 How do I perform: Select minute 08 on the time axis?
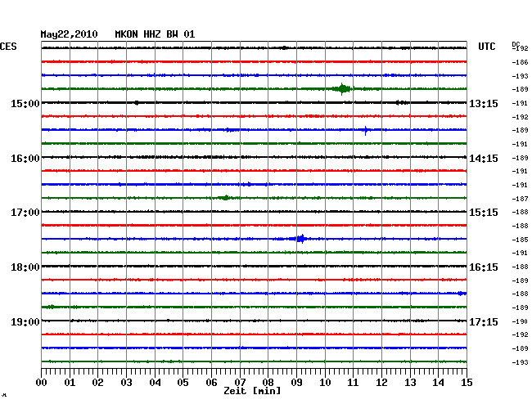coord(268,382)
